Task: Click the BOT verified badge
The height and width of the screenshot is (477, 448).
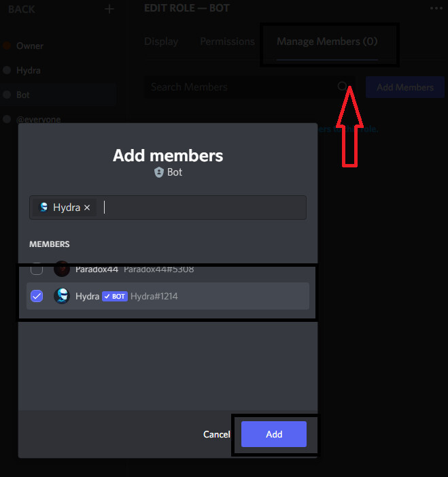Action: [115, 296]
